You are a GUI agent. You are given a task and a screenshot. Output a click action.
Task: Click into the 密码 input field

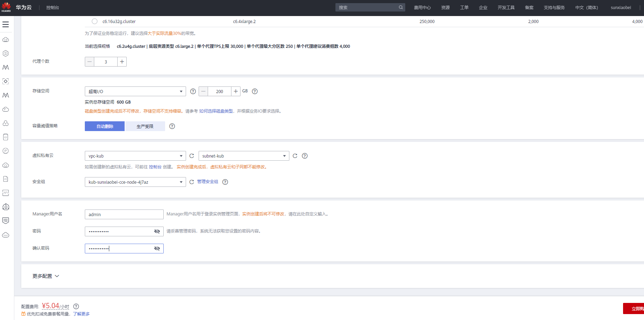(x=124, y=231)
